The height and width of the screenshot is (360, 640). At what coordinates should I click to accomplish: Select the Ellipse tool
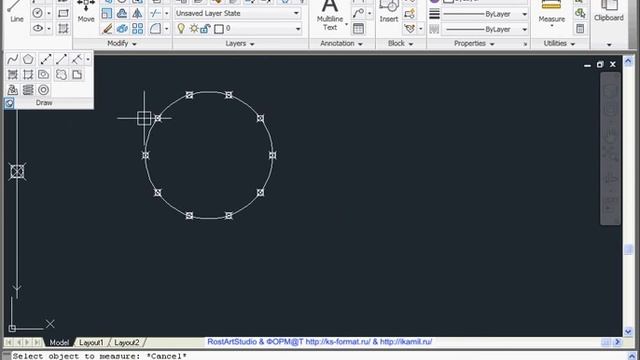38,29
